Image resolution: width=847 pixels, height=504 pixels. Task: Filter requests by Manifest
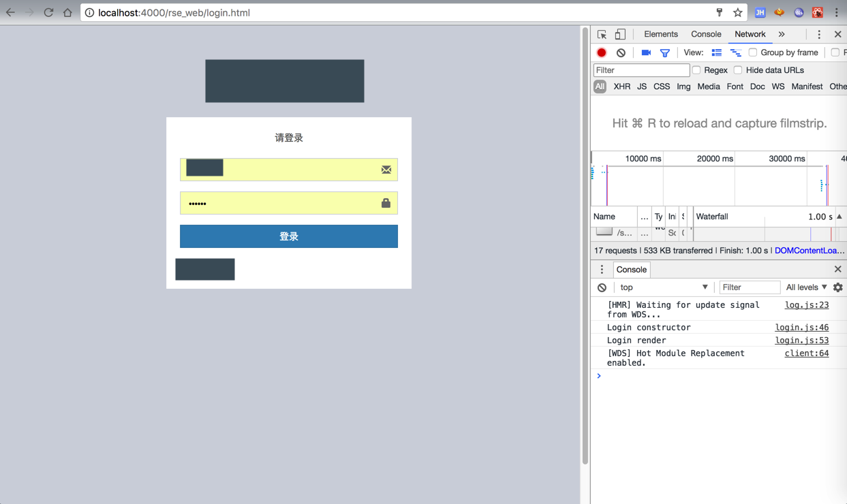[x=807, y=86]
